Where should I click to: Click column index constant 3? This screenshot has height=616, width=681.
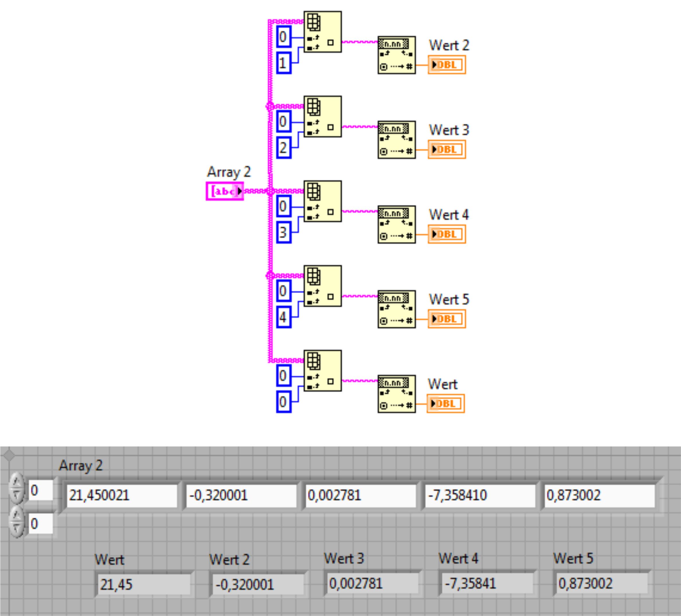click(283, 233)
